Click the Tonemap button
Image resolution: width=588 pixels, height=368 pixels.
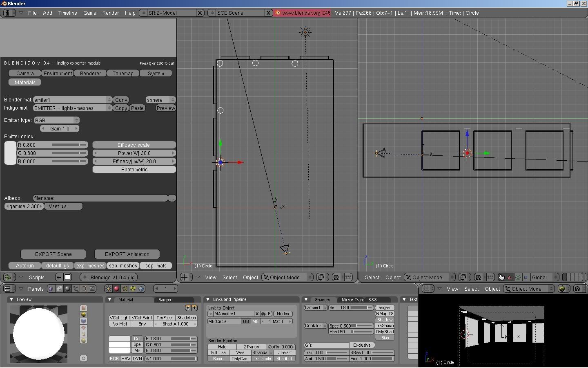[123, 73]
